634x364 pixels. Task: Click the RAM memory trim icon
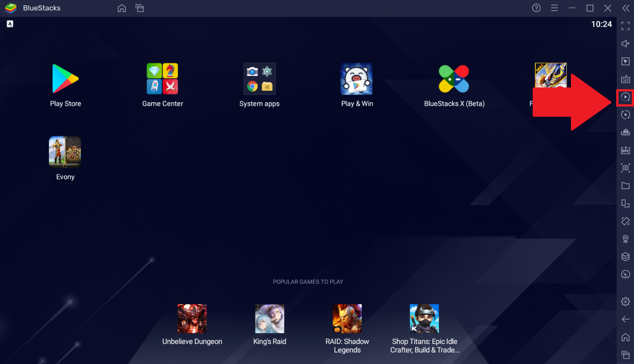click(625, 132)
